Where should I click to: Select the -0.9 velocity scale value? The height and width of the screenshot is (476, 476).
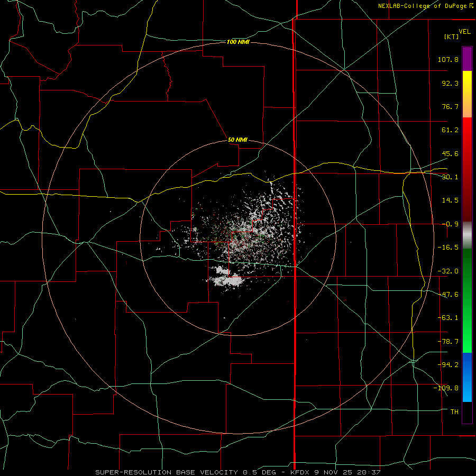point(450,224)
